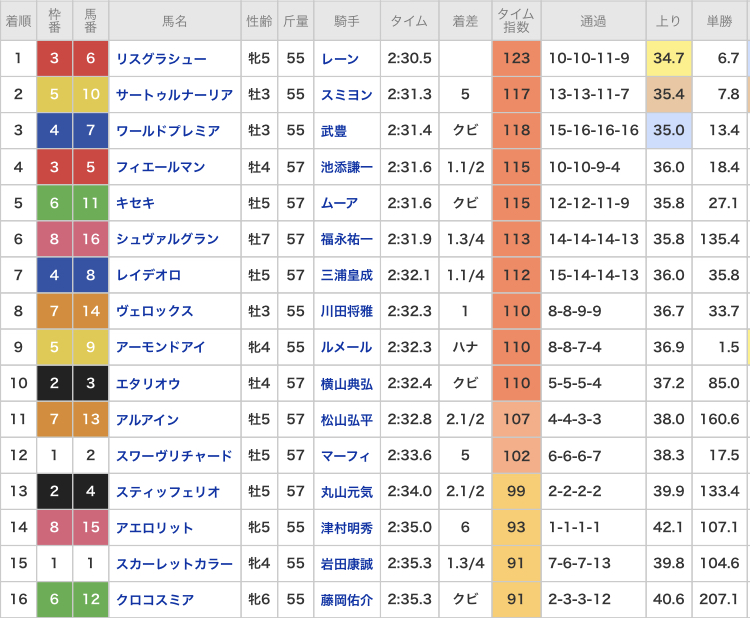Click the time index cell 123
The image size is (750, 618).
[x=517, y=58]
